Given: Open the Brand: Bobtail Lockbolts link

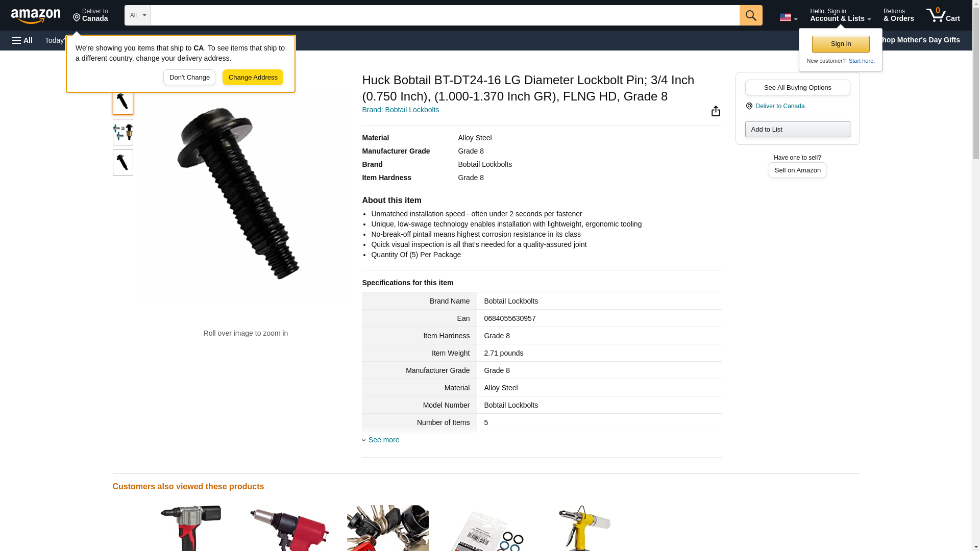Looking at the screenshot, I should point(400,110).
